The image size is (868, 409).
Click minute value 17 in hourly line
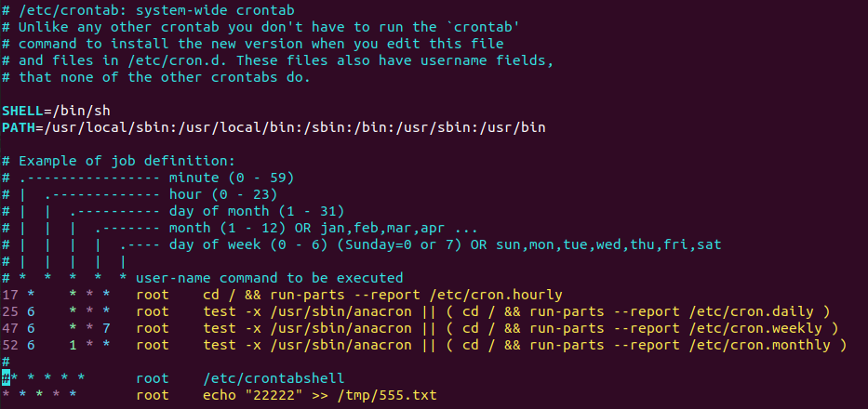tap(10, 295)
